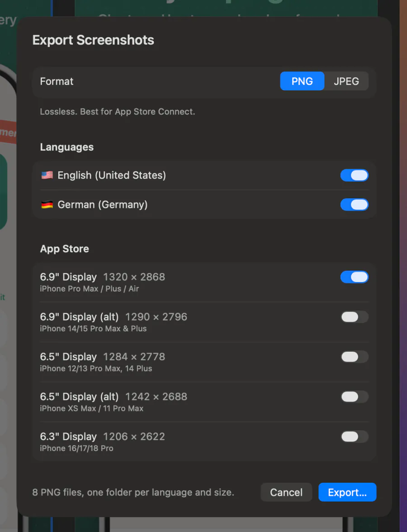Viewport: 407px width, 532px height.
Task: Enable 6.5" Display 1284 × 2778 toggle
Action: (x=355, y=357)
